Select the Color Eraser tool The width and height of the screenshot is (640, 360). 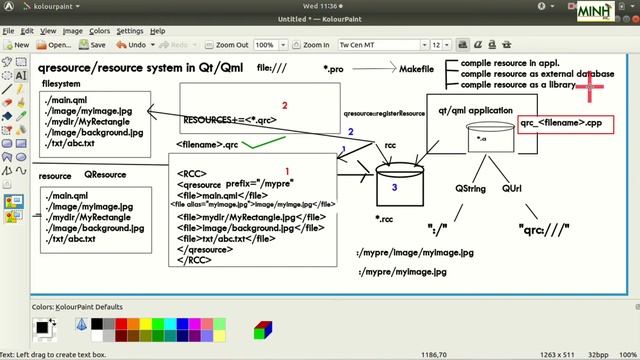[7, 130]
